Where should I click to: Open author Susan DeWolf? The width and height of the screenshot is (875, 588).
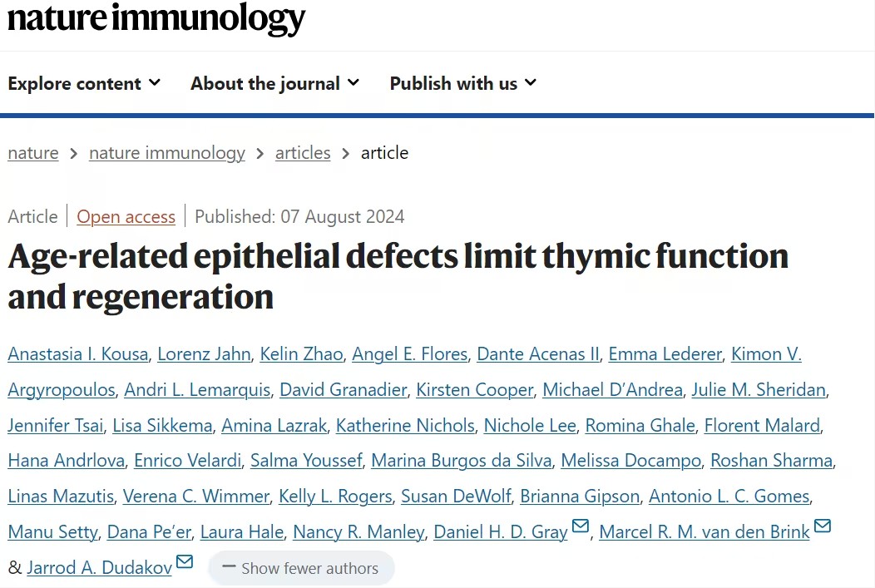(456, 497)
